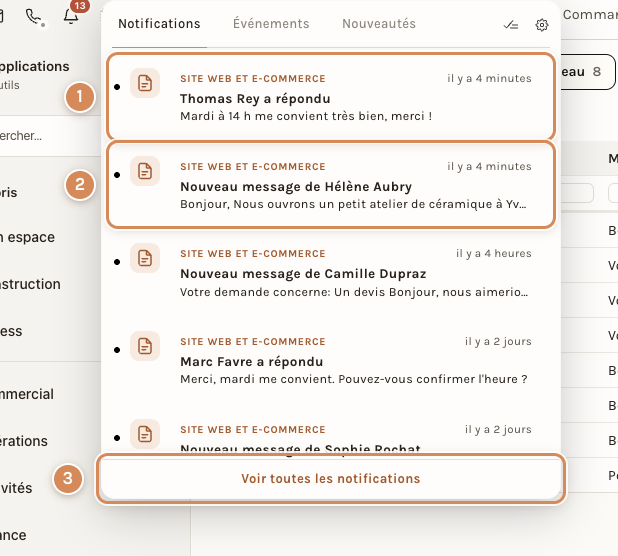Click document icon beside Thomas Rey notification
Image resolution: width=618 pixels, height=556 pixels.
[145, 83]
